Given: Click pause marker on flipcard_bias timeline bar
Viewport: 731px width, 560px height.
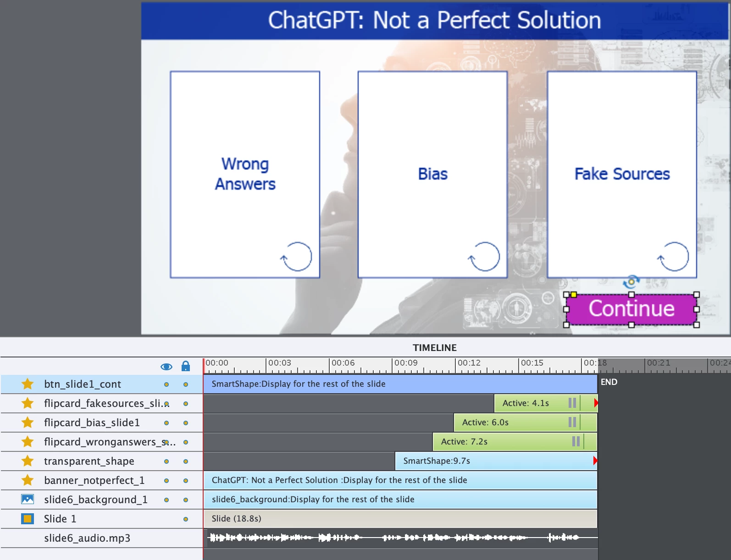Looking at the screenshot, I should coord(572,423).
